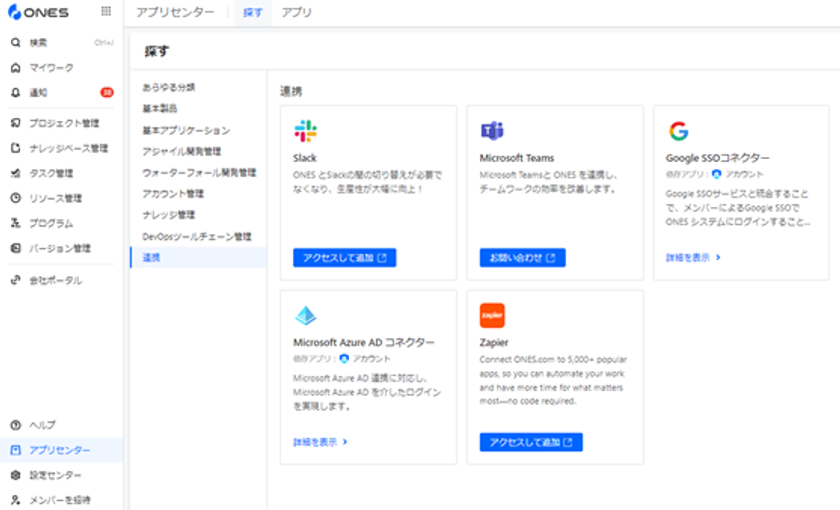Click the search magnifier icon in sidebar
840x510 pixels.
coord(16,42)
